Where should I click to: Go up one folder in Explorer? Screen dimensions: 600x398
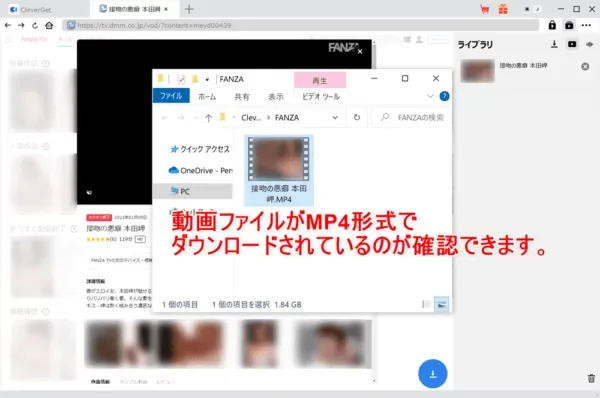[208, 117]
